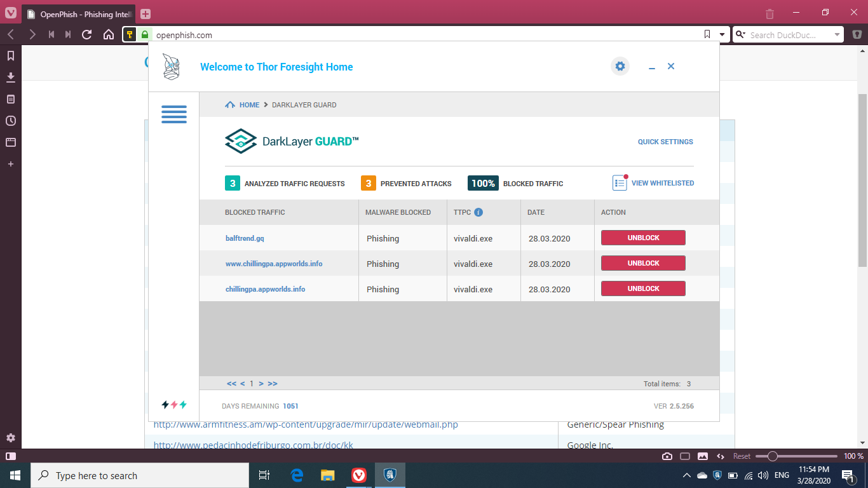Open the armfitness.am phishing URL link

pos(306,424)
